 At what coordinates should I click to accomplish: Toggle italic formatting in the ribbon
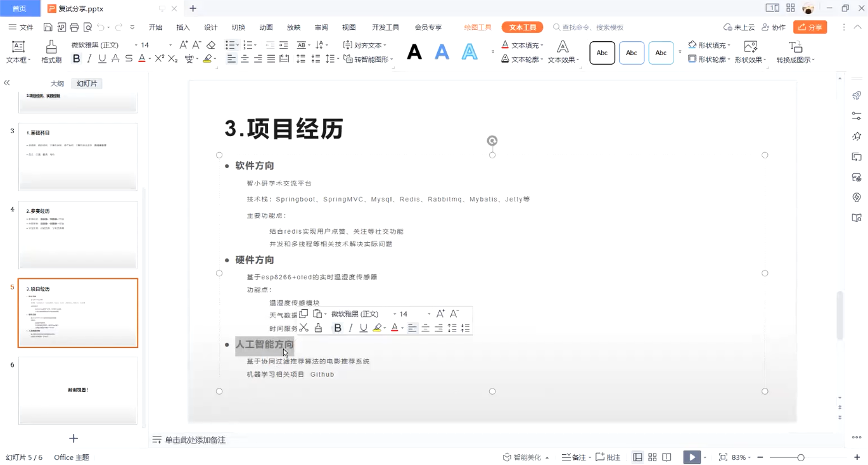tap(89, 59)
